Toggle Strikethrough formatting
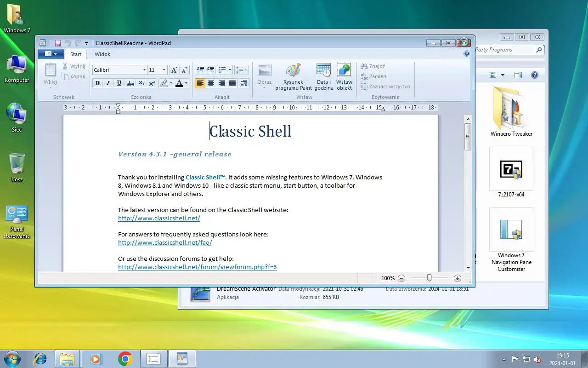 pos(130,83)
